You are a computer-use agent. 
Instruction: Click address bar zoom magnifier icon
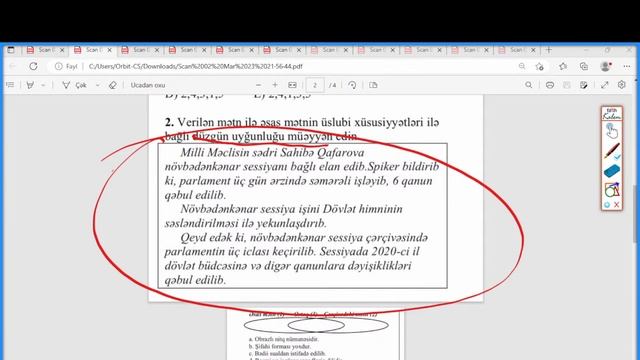pyautogui.click(x=522, y=66)
